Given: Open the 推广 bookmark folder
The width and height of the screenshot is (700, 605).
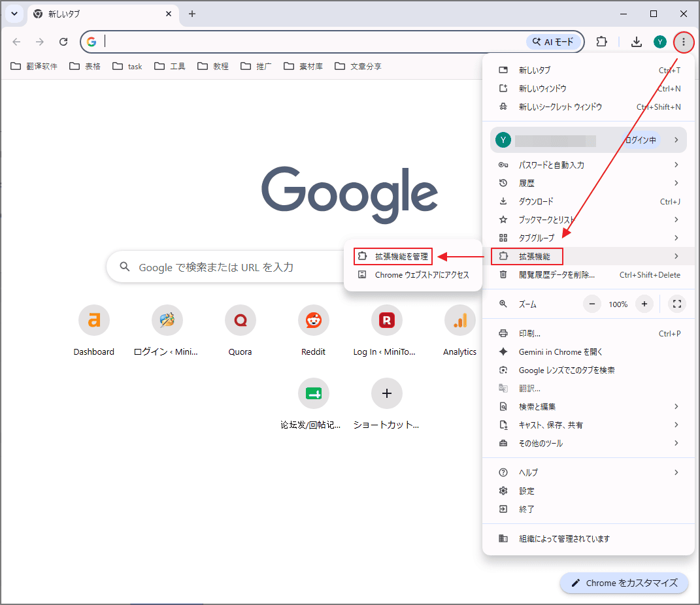Looking at the screenshot, I should [x=256, y=67].
